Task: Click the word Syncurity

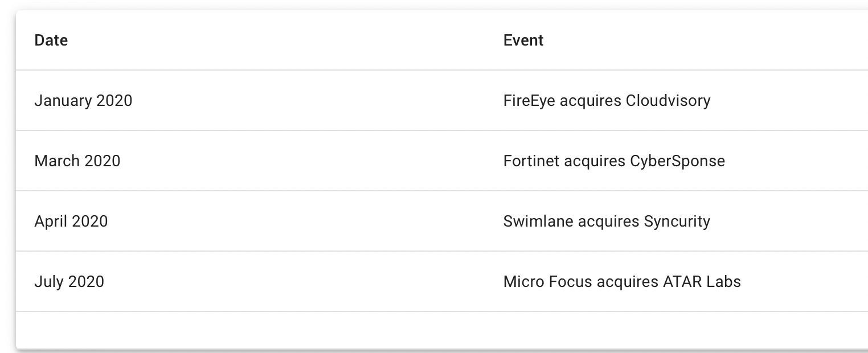Action: [x=677, y=221]
